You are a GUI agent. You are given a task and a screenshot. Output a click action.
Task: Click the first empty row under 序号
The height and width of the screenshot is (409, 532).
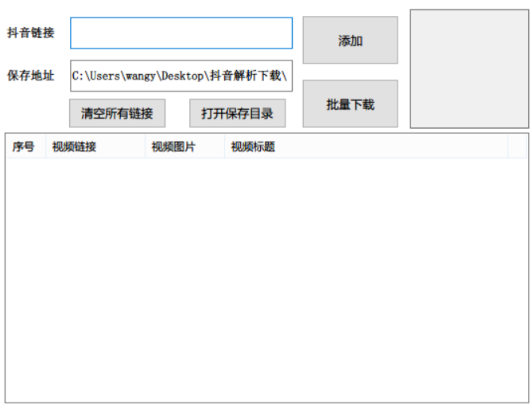click(24, 166)
